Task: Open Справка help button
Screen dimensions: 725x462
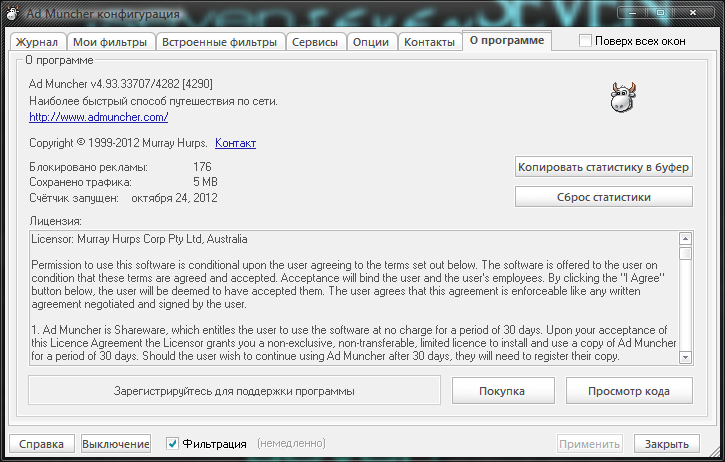Action: click(42, 444)
